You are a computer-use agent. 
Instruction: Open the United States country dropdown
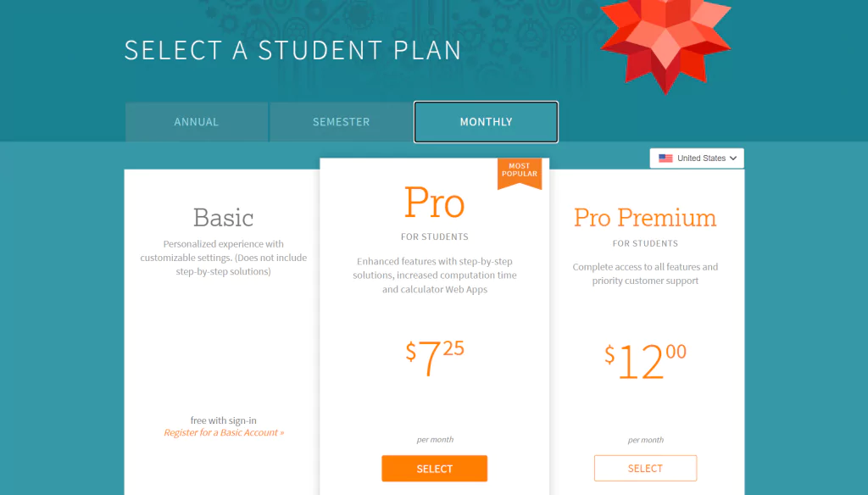[697, 159]
